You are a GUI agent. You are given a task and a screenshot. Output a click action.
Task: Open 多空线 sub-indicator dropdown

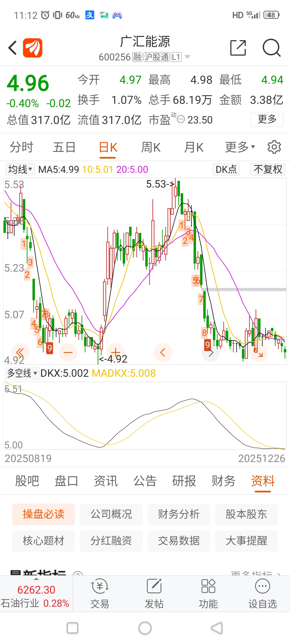click(x=22, y=373)
